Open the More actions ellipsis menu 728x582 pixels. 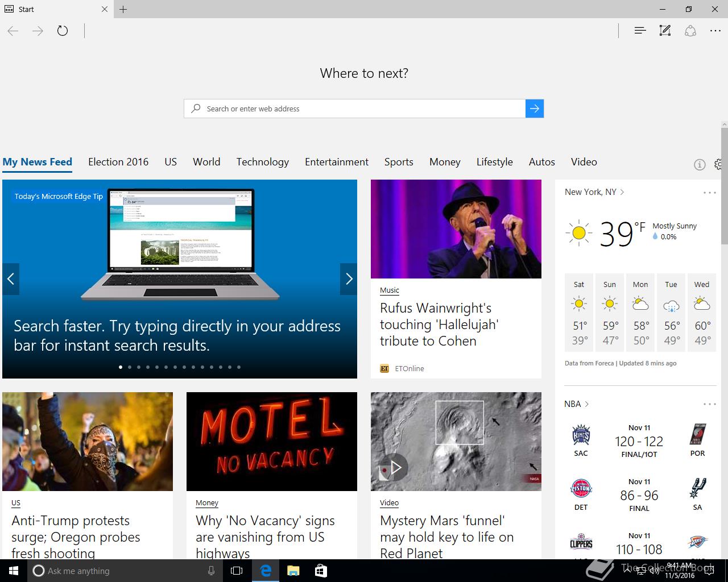click(x=715, y=31)
